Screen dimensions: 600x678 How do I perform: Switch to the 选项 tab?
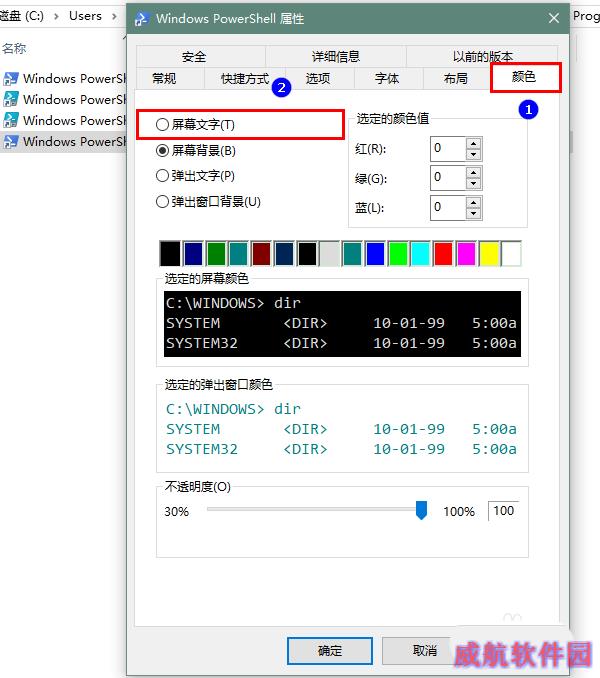pos(318,78)
